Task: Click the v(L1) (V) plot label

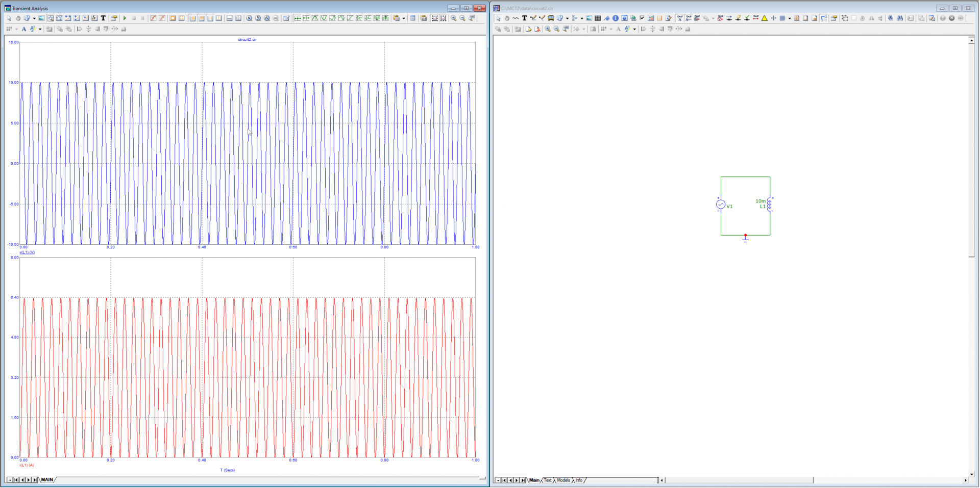Action: (27, 252)
